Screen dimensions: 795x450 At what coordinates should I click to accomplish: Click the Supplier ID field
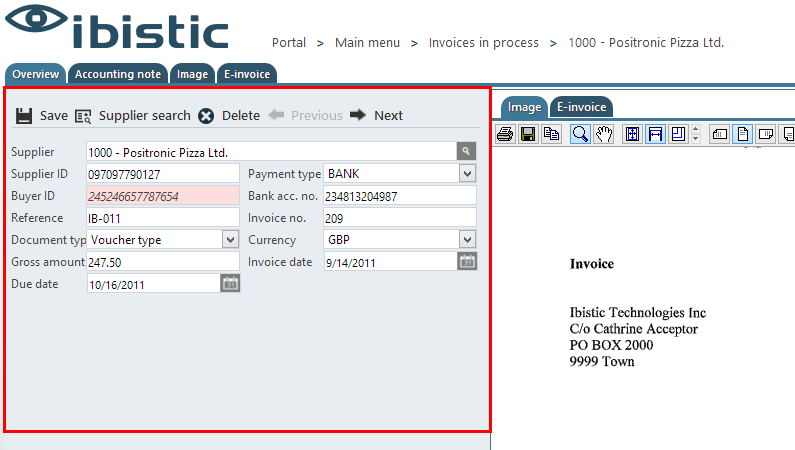[x=163, y=174]
